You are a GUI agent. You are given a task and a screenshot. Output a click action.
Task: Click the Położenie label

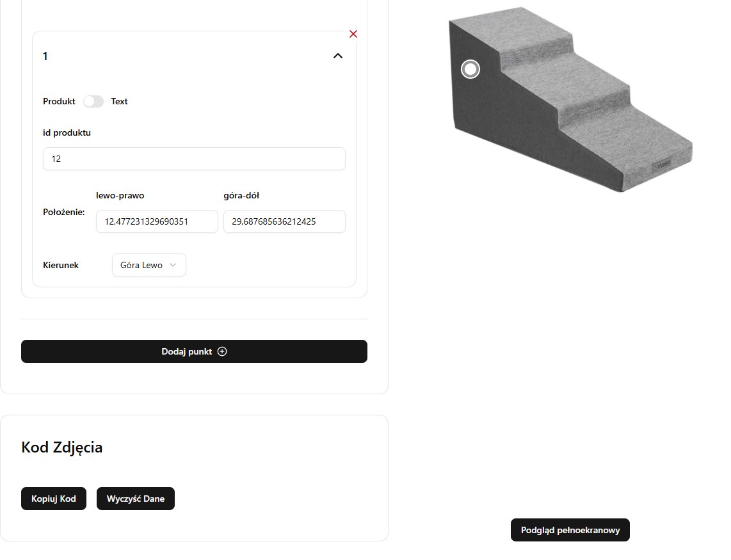pyautogui.click(x=64, y=212)
